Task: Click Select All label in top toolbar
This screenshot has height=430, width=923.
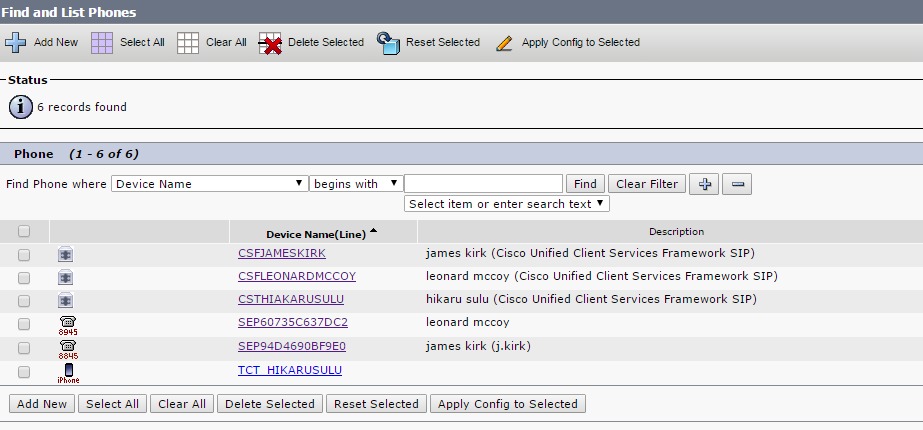Action: coord(142,42)
